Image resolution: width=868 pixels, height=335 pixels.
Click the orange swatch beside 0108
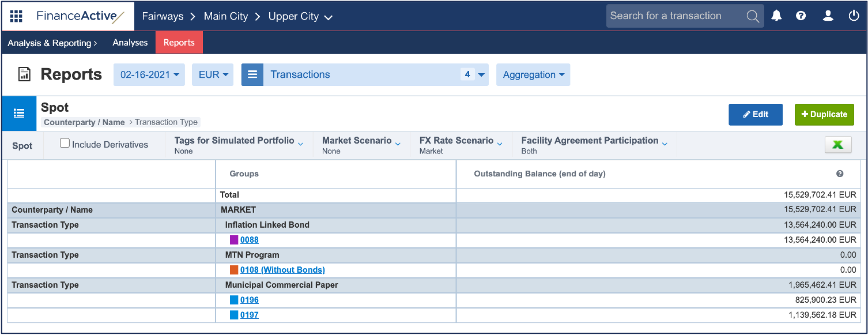[234, 270]
